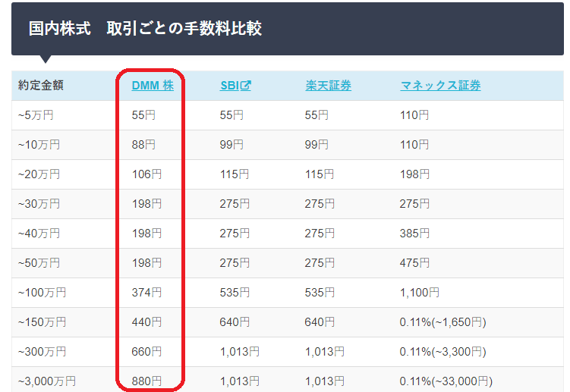
Task: Click DMM fee 880円
Action: (146, 381)
